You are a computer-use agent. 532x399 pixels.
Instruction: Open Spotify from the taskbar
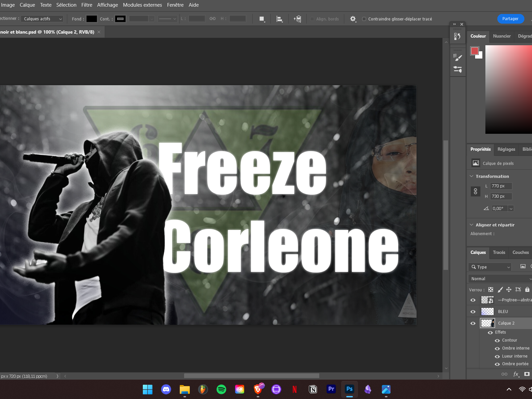point(221,389)
